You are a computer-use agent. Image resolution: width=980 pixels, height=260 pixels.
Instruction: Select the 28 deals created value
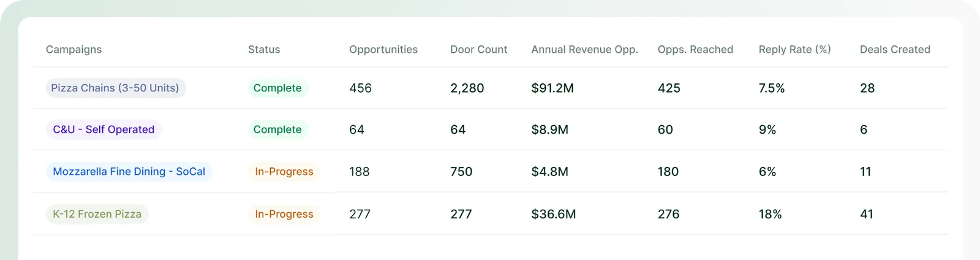click(x=867, y=88)
